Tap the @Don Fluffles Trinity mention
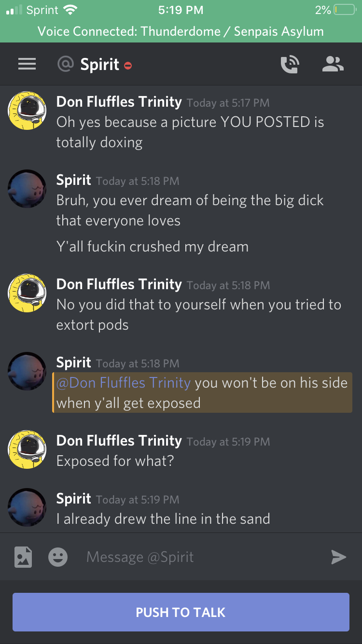This screenshot has width=362, height=644. [124, 383]
